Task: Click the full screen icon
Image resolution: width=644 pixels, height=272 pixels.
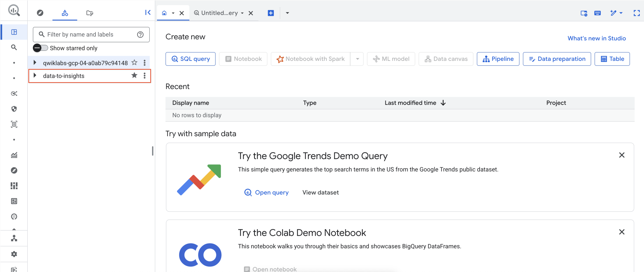Action: (637, 13)
